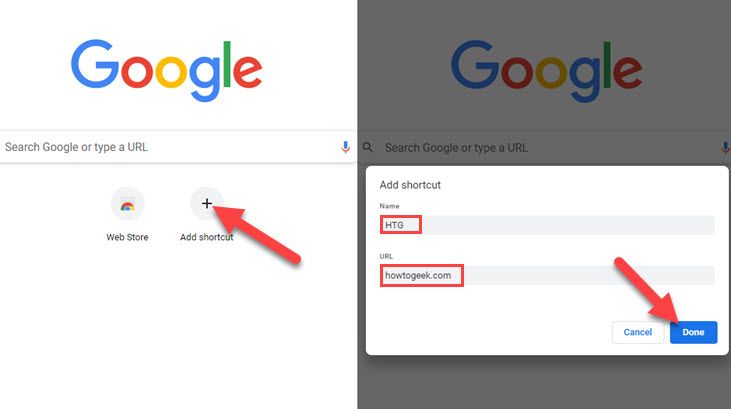Focus the URL field containing howtogeek.com

pyautogui.click(x=547, y=276)
